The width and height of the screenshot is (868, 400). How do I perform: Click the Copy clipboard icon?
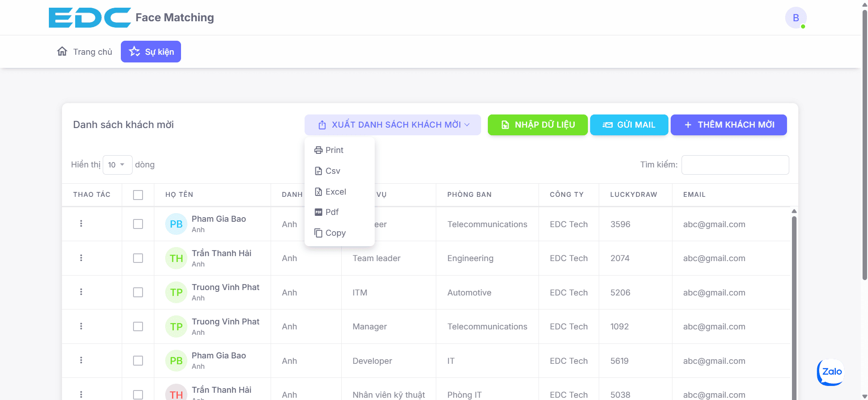319,233
